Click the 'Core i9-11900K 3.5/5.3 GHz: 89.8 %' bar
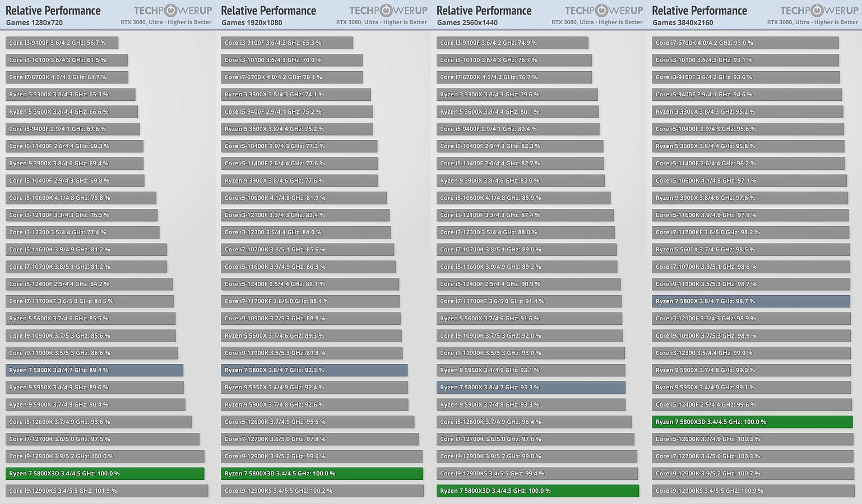The image size is (862, 504). point(312,353)
